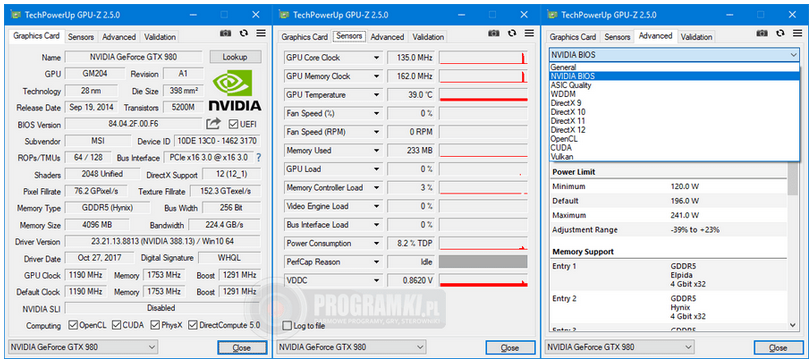Click the screenshot camera icon in the Advanced window

762,33
